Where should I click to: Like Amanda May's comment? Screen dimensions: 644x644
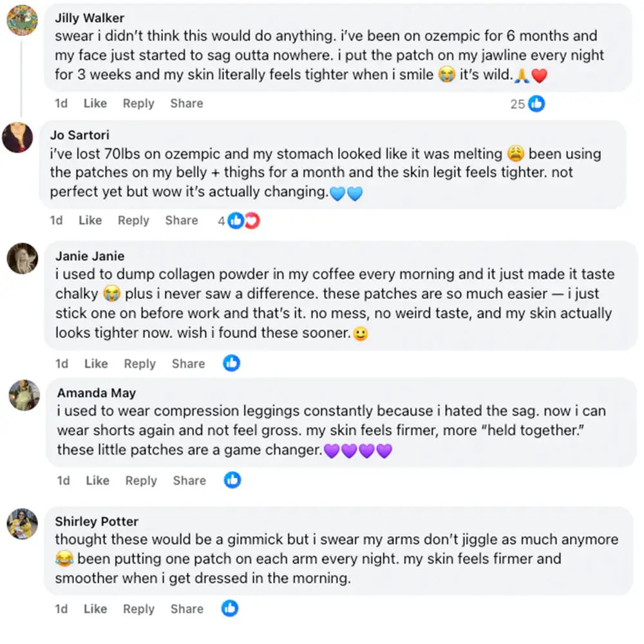point(97,480)
